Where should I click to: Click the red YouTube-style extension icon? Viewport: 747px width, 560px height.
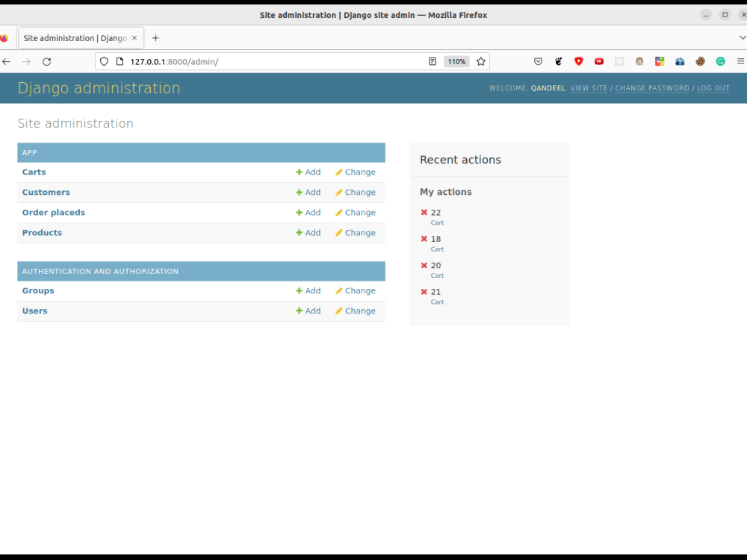(x=599, y=61)
